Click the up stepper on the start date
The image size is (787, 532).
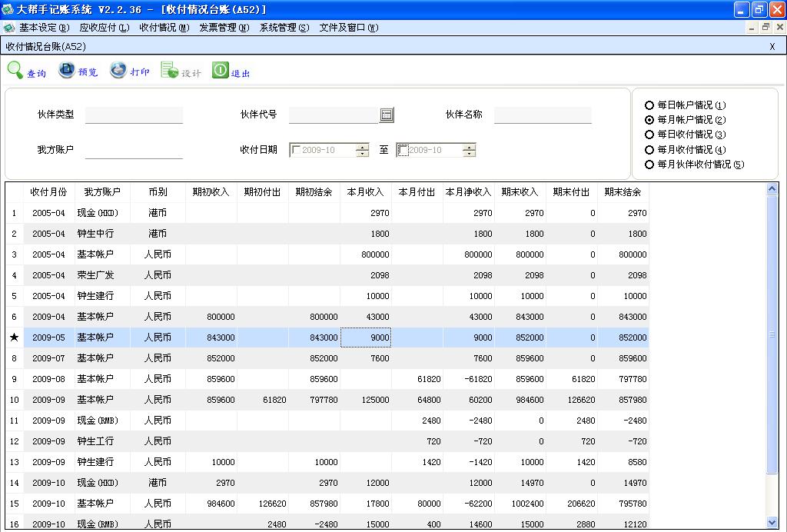point(360,147)
